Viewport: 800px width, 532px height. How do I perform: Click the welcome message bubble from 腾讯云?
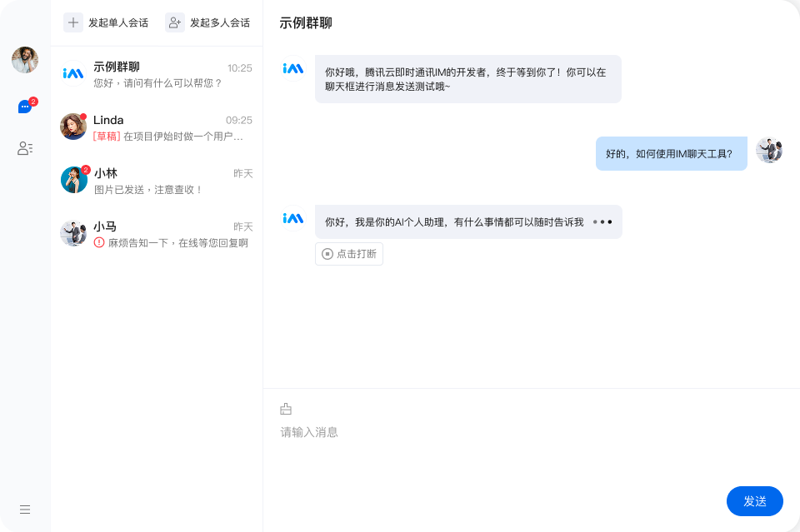pyautogui.click(x=467, y=79)
